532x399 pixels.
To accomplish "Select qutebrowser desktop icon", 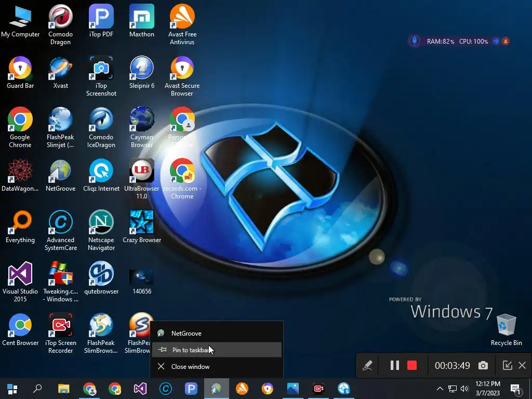I will coord(101,278).
